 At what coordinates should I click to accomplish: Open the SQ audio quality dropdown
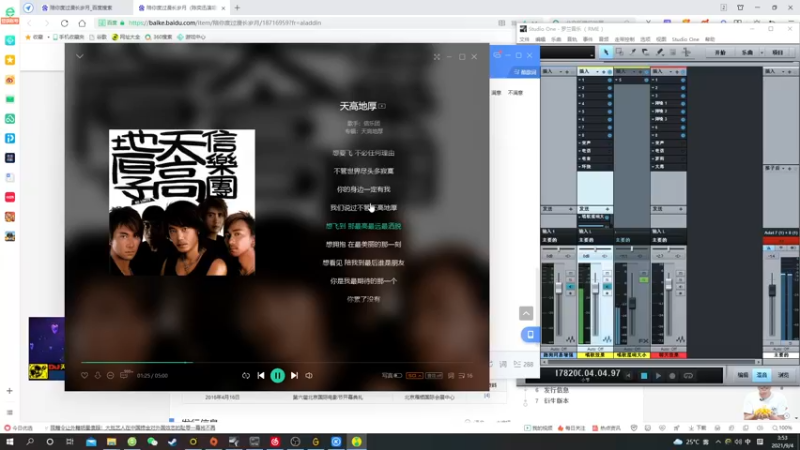pos(414,376)
